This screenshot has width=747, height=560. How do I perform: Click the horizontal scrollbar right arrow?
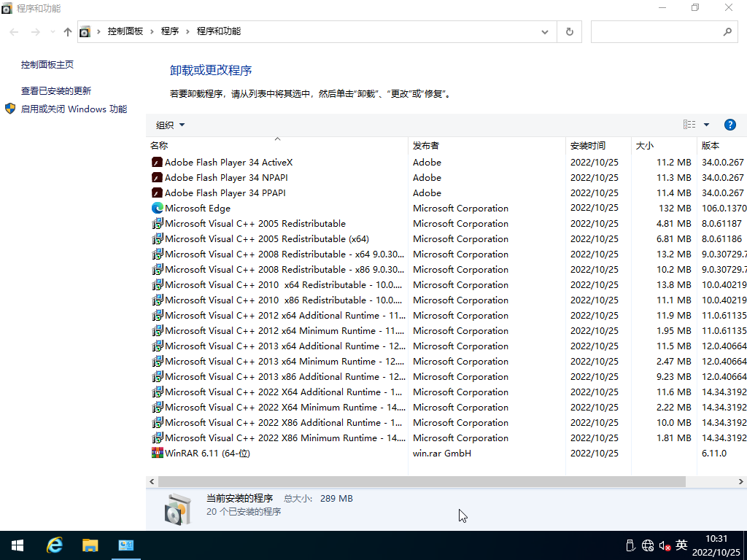tap(741, 482)
